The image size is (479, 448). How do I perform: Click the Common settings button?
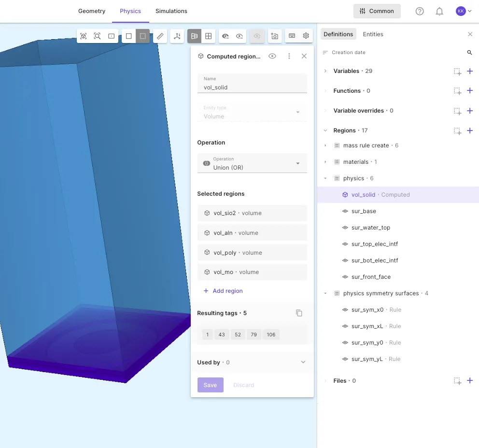pyautogui.click(x=377, y=11)
